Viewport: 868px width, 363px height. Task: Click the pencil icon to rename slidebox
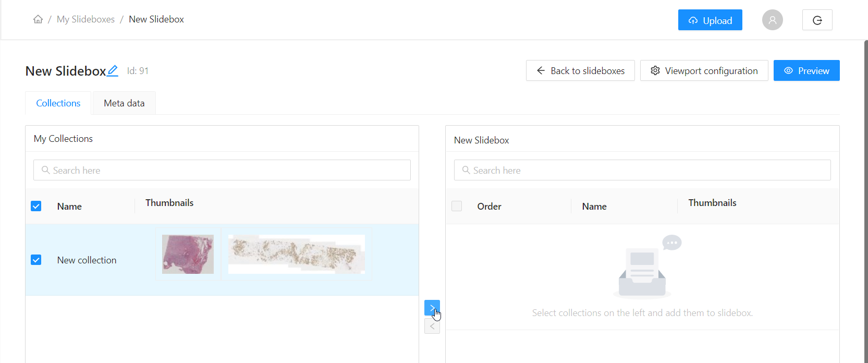pyautogui.click(x=113, y=71)
